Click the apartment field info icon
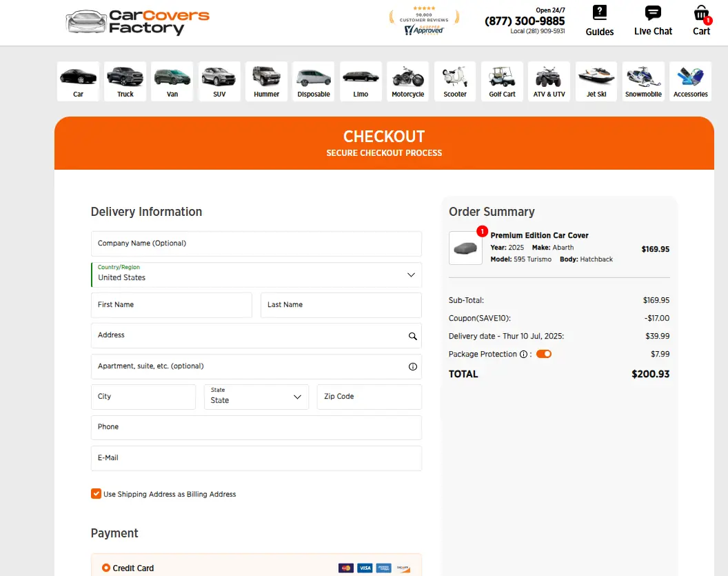 (x=412, y=367)
